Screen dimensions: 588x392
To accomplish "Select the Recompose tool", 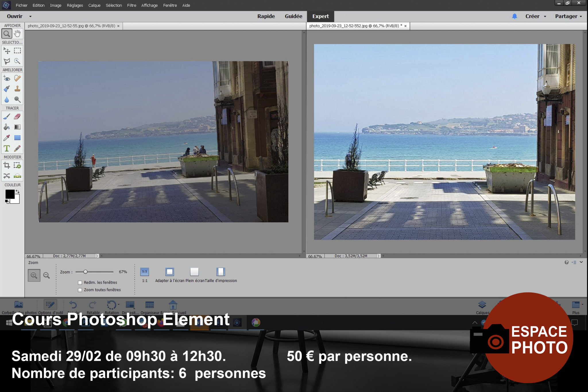I will [x=17, y=165].
